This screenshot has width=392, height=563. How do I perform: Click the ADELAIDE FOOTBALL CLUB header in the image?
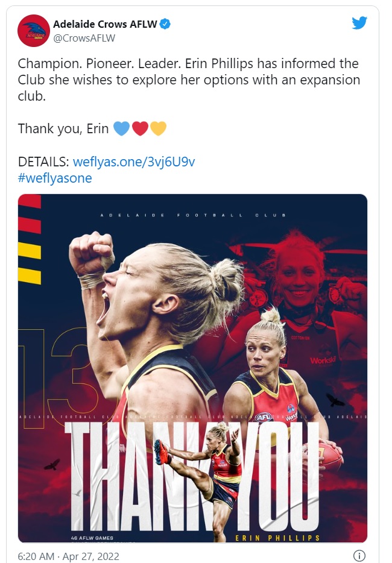pos(193,215)
